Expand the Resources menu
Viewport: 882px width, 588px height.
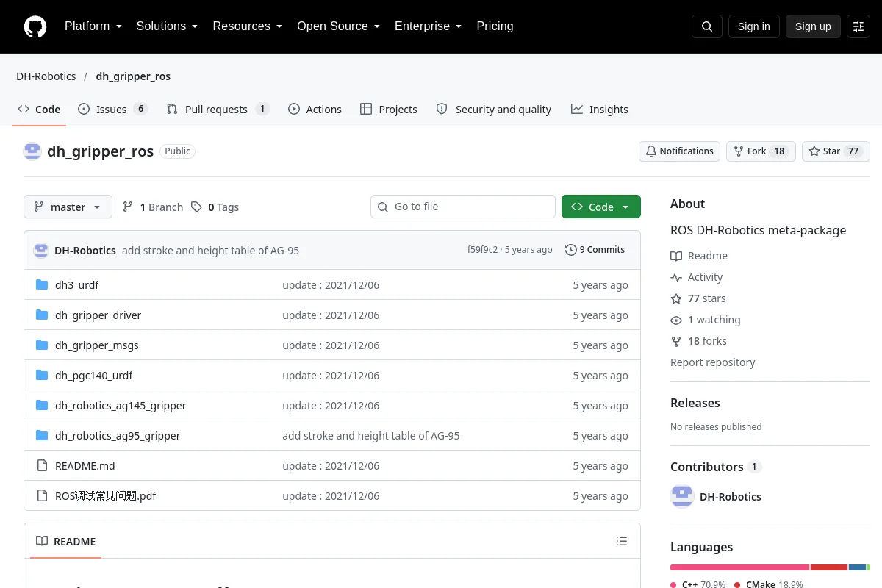(x=248, y=26)
